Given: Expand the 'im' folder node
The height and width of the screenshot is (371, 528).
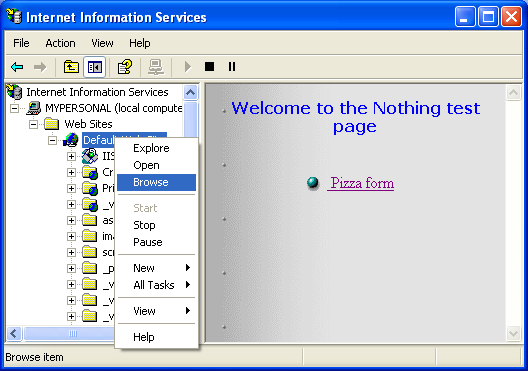Looking at the screenshot, I should (71, 236).
